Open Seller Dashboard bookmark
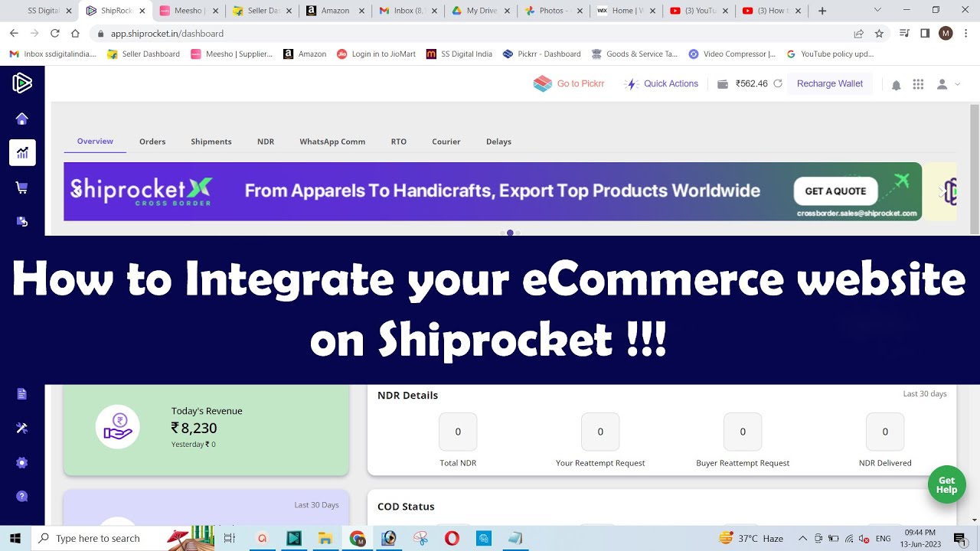980x551 pixels. pos(143,54)
